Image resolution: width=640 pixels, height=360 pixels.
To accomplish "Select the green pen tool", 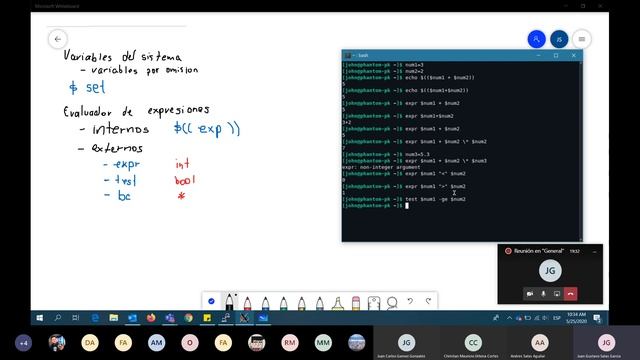I will click(x=284, y=303).
